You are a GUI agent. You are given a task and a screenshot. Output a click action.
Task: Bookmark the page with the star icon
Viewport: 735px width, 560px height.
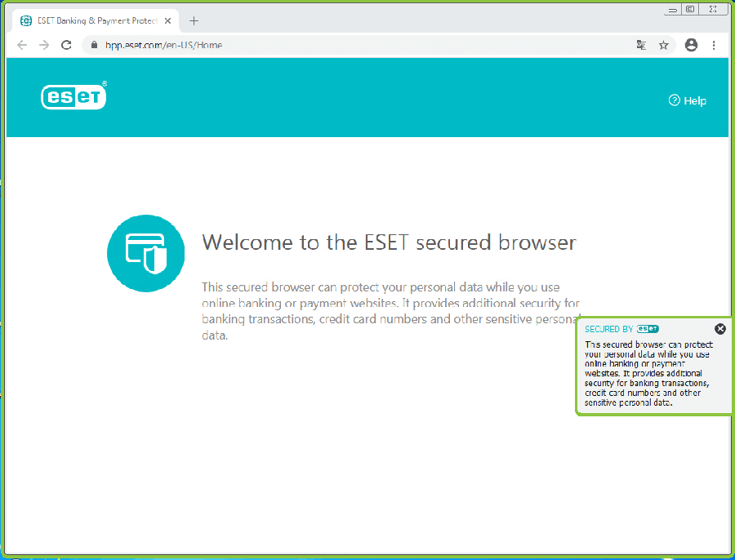[x=664, y=46]
